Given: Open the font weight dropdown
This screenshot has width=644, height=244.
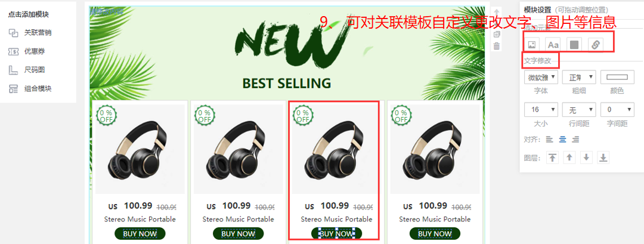Looking at the screenshot, I should pyautogui.click(x=579, y=77).
